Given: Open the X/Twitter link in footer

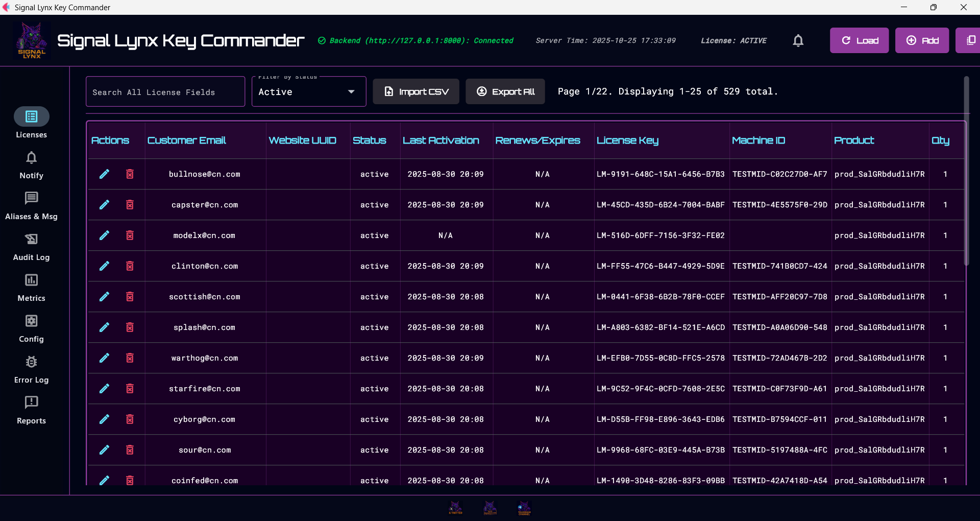Looking at the screenshot, I should (x=456, y=507).
